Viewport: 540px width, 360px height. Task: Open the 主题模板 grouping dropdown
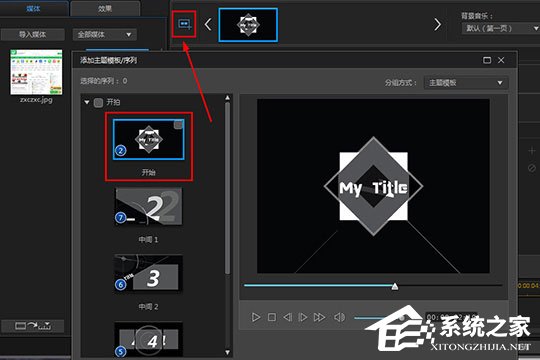coord(466,83)
